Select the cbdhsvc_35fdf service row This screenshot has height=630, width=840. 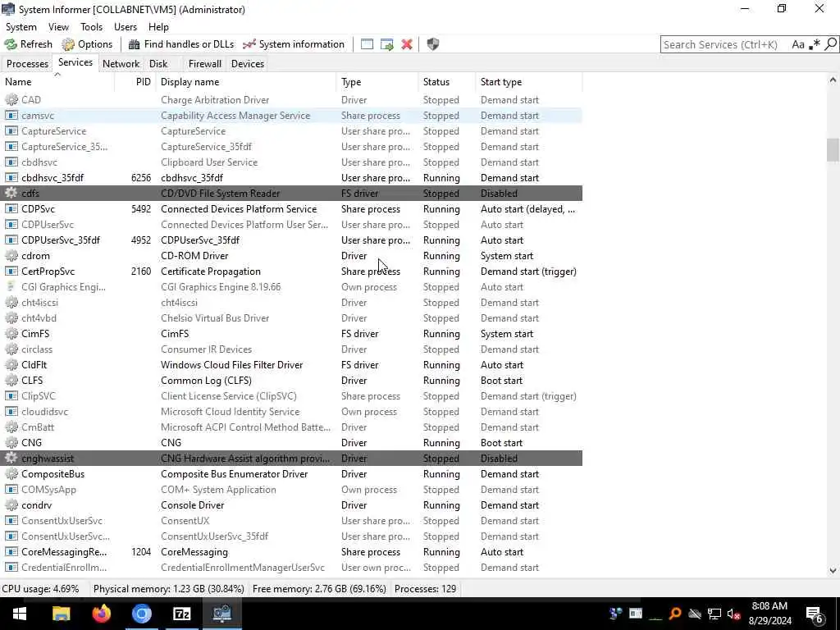click(291, 178)
